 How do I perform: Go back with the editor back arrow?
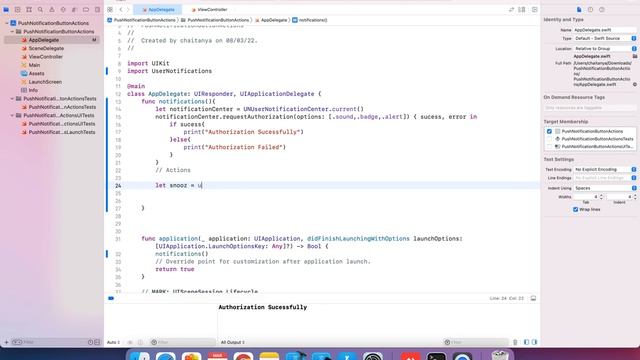[121, 9]
